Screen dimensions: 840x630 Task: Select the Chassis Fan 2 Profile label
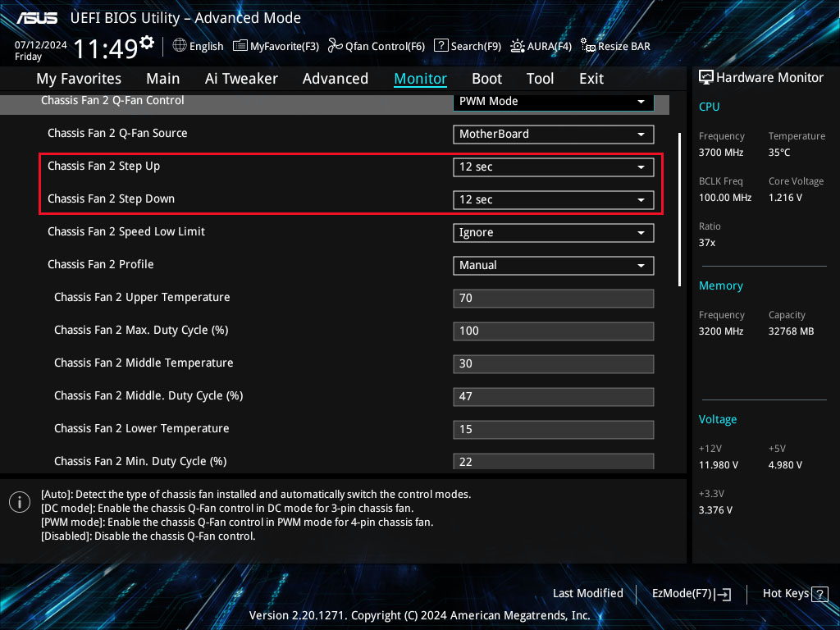(x=100, y=264)
